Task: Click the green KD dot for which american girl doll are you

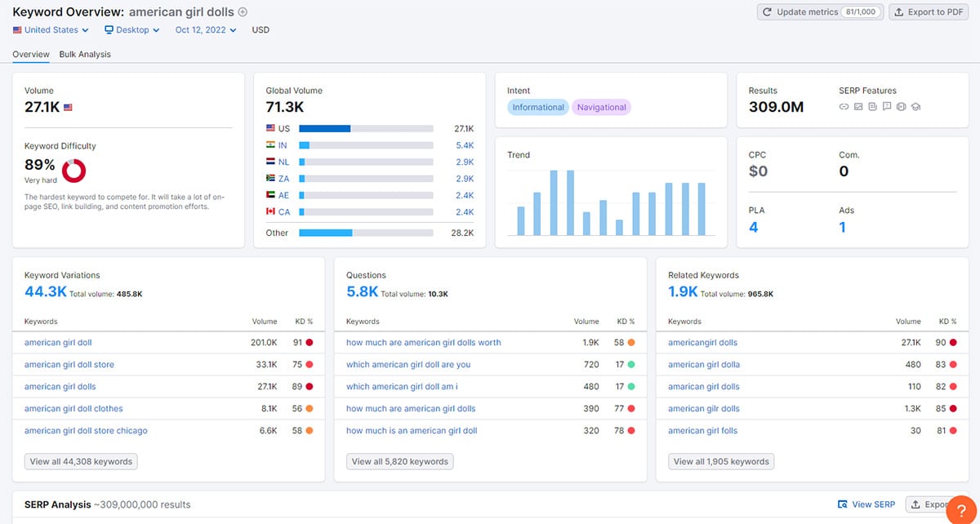Action: (631, 365)
